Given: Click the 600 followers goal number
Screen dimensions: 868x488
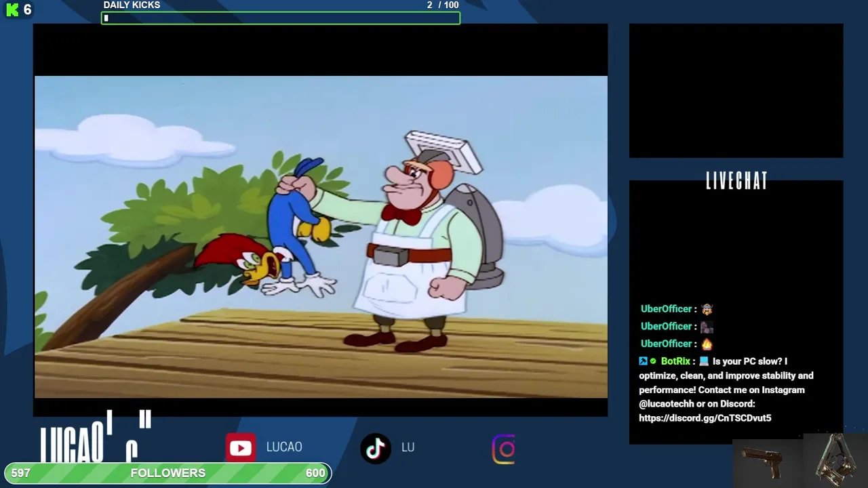Looking at the screenshot, I should click(315, 473).
